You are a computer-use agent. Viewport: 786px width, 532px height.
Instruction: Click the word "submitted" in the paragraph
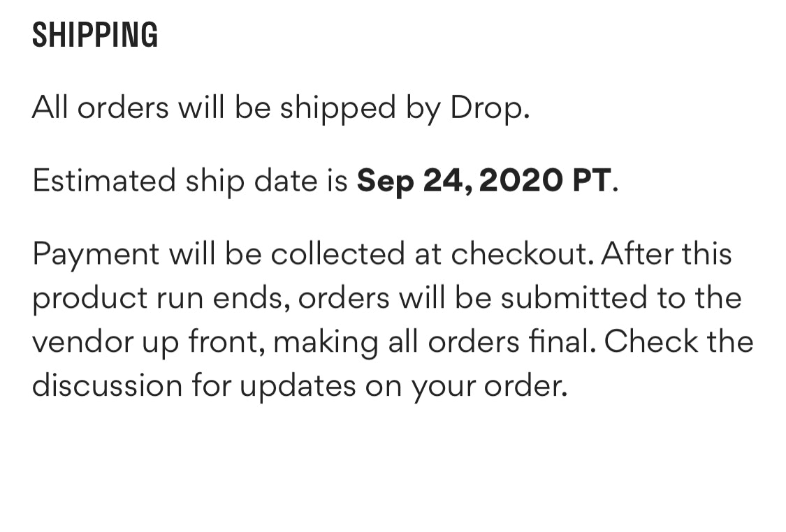pos(574,297)
